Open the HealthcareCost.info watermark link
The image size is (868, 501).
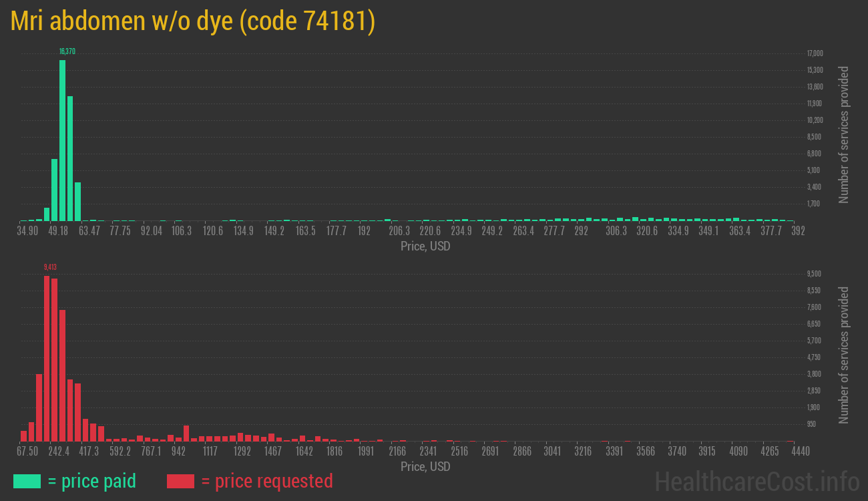click(x=756, y=481)
